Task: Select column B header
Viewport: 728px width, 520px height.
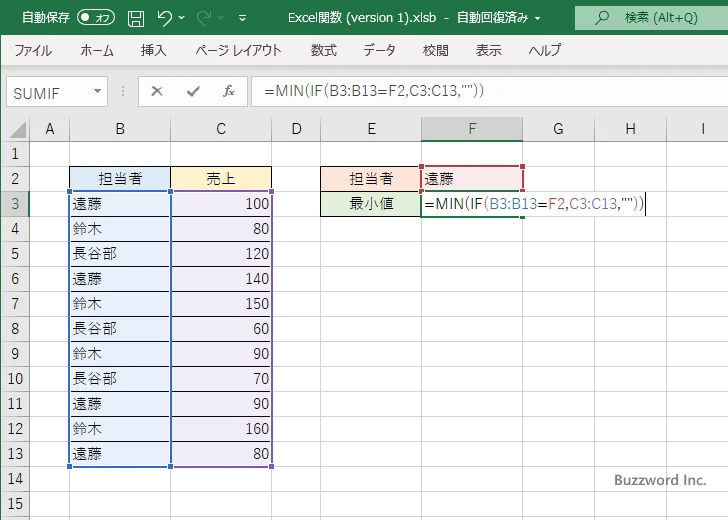Action: coord(120,129)
